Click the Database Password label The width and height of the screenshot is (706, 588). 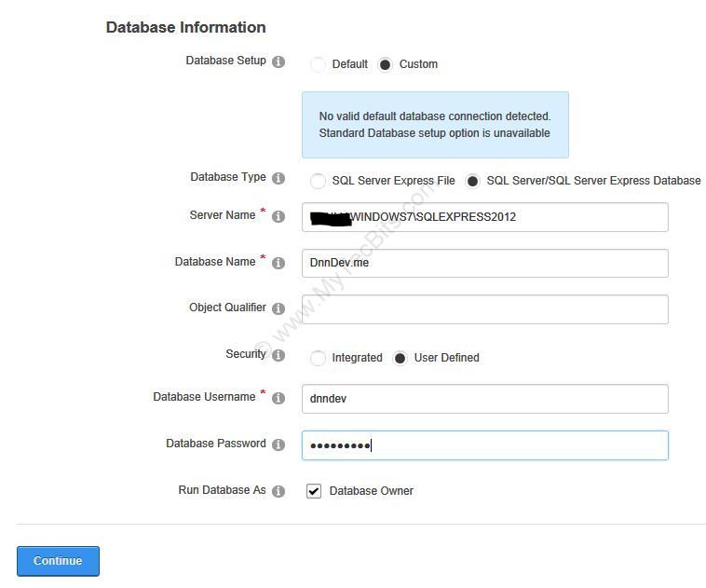[216, 444]
